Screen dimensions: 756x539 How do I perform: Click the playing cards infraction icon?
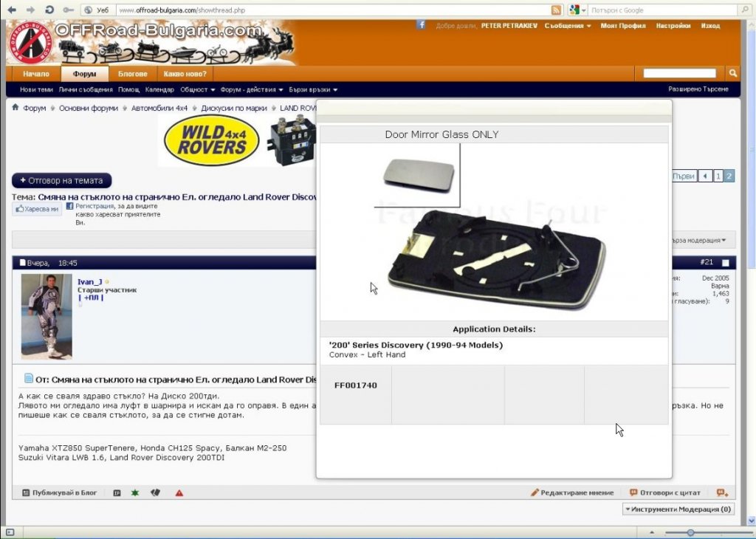[155, 492]
